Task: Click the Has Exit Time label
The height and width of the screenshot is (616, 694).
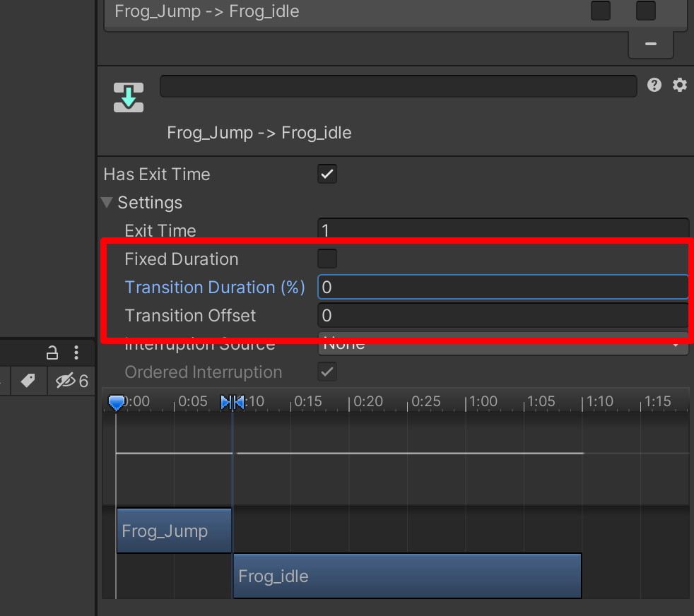Action: tap(157, 174)
